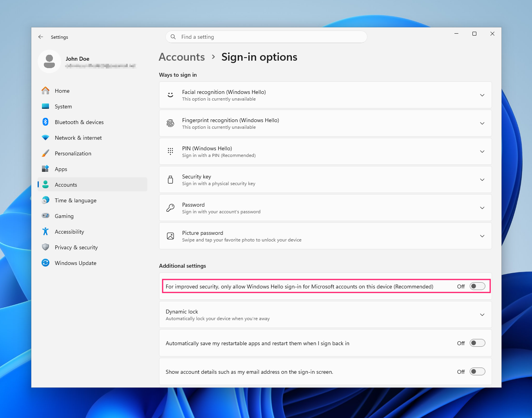This screenshot has width=532, height=418.
Task: Maximize the Settings window
Action: click(x=474, y=34)
